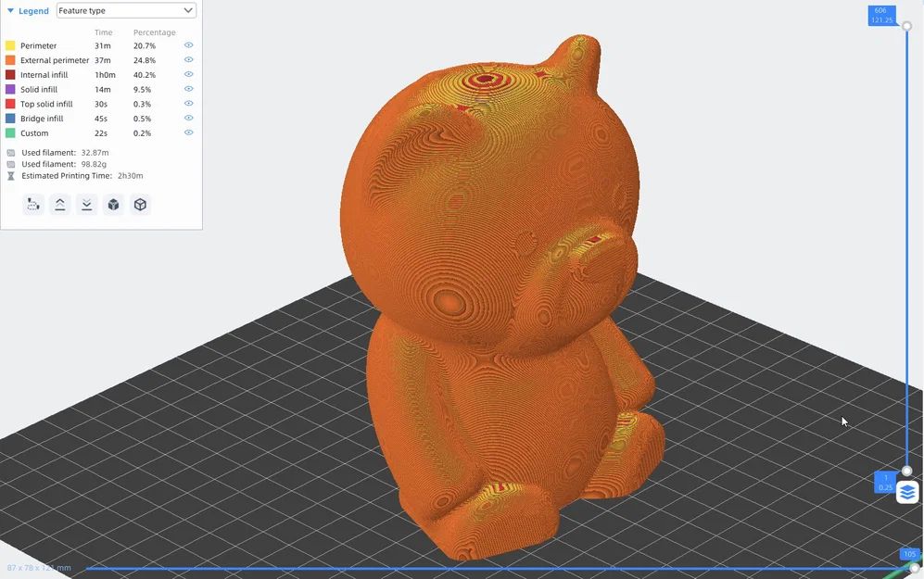The width and height of the screenshot is (924, 579).
Task: Click the bottom handle of vertical layer slider
Action: pos(907,471)
